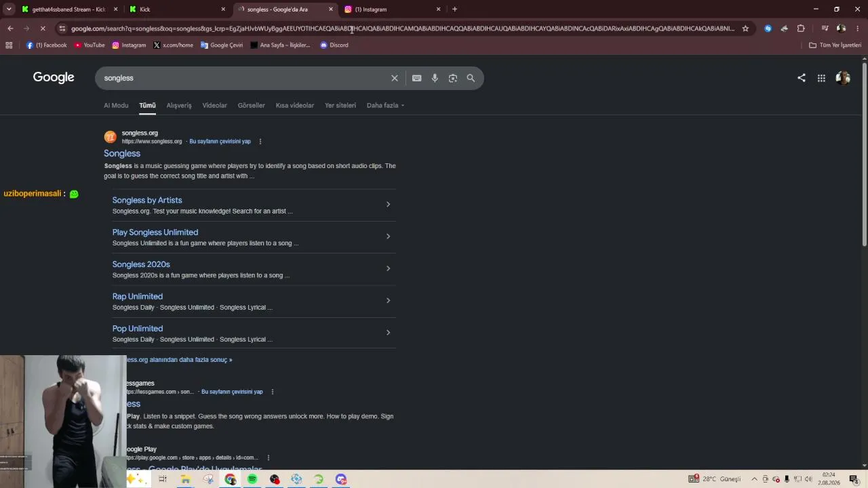The height and width of the screenshot is (488, 868).
Task: Clear the search box with the X icon
Action: 394,78
